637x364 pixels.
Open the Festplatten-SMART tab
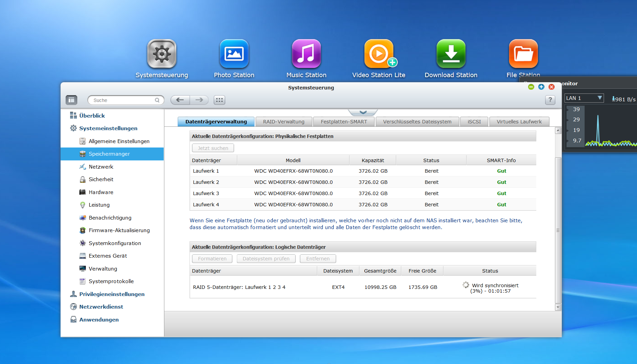coord(344,122)
